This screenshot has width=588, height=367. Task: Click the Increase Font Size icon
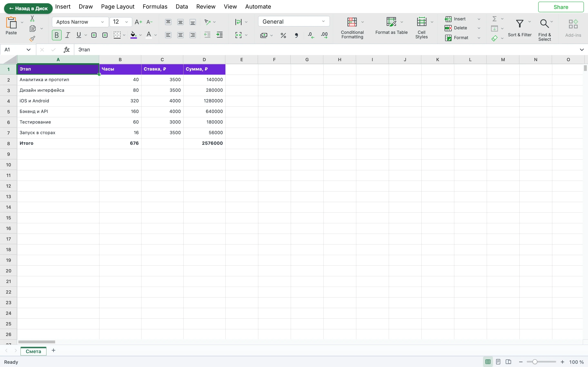138,22
